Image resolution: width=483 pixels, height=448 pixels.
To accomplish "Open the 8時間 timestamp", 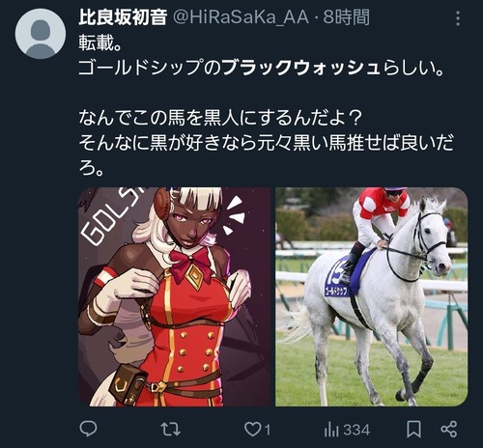I will (347, 17).
